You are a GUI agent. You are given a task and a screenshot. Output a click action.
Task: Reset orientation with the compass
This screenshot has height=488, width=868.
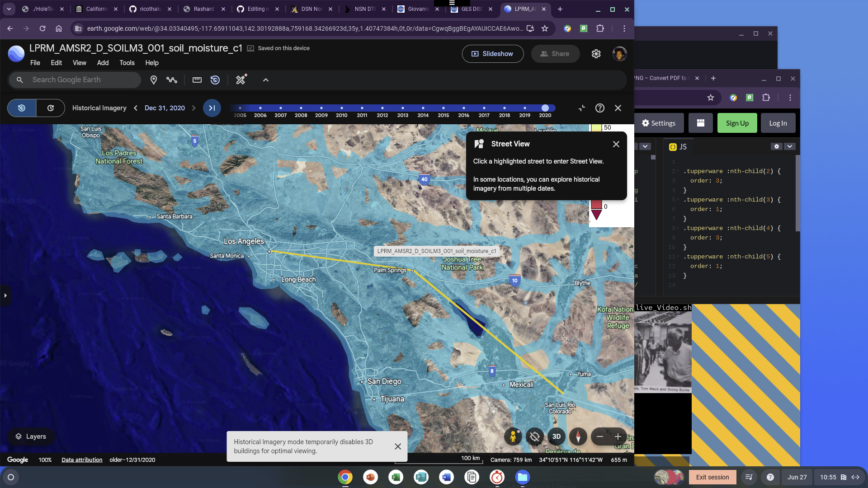click(x=578, y=436)
